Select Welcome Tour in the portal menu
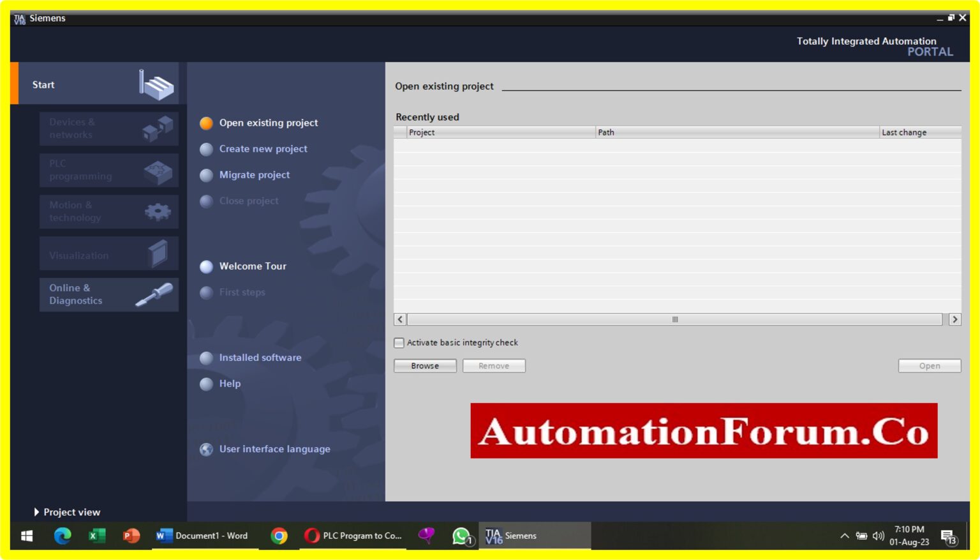This screenshot has height=560, width=980. (253, 266)
